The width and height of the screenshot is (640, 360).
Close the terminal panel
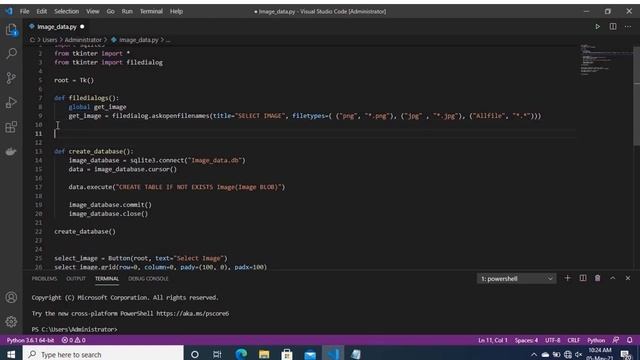tap(628, 278)
